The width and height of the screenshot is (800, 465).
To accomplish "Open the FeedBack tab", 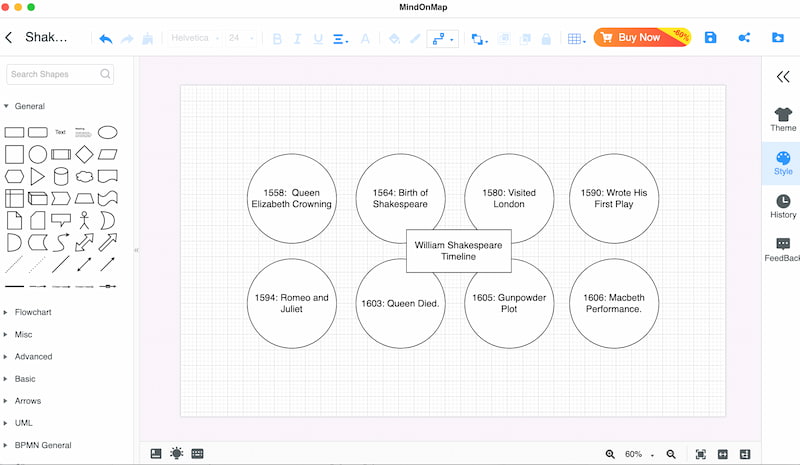I will click(x=782, y=250).
